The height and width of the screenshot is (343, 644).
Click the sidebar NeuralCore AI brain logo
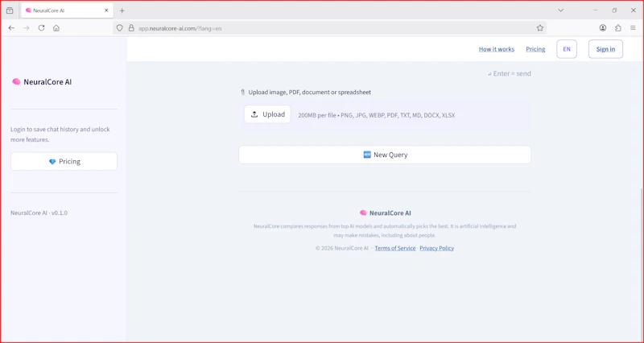point(42,82)
